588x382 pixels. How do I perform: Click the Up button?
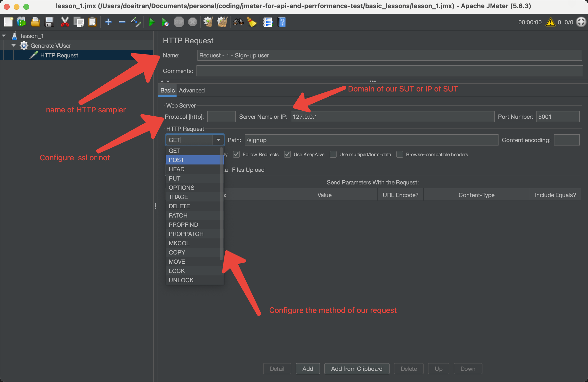tap(438, 369)
